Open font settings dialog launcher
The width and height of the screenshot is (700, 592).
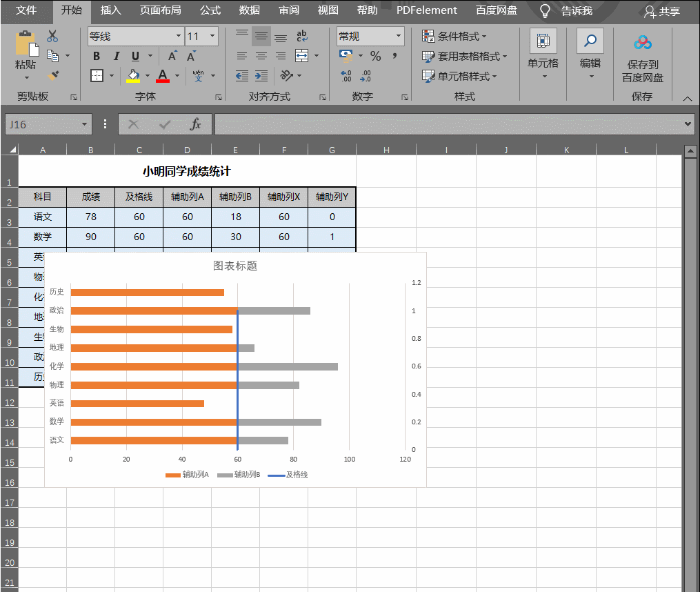pyautogui.click(x=219, y=97)
